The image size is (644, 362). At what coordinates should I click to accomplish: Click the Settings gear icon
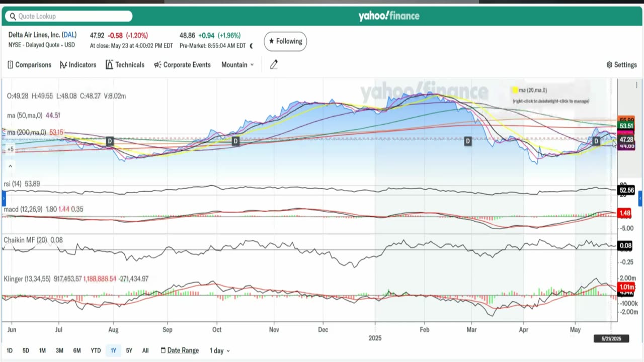point(609,65)
